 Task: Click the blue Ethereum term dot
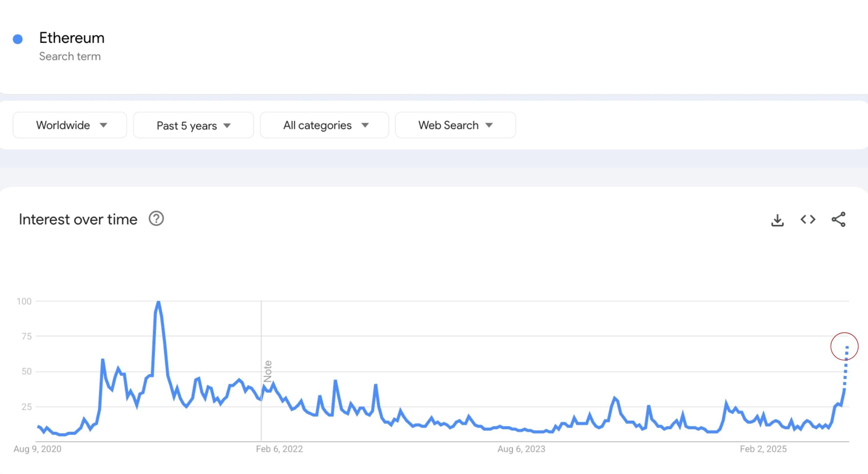pos(18,39)
